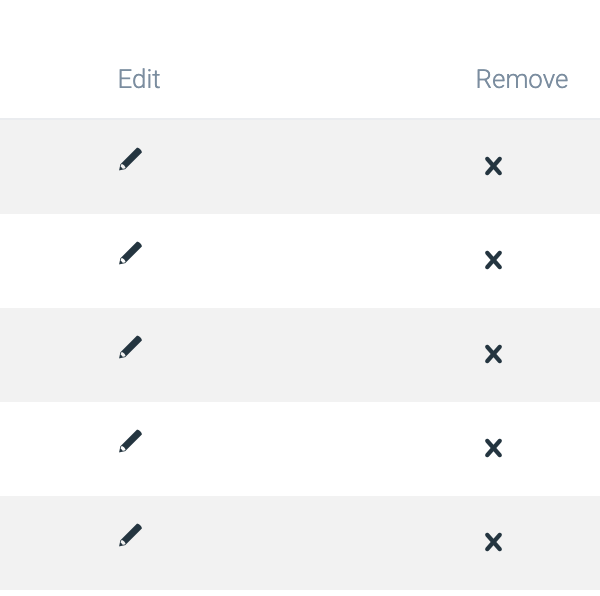Edit the second row entry
Image resolution: width=600 pixels, height=596 pixels.
click(130, 254)
